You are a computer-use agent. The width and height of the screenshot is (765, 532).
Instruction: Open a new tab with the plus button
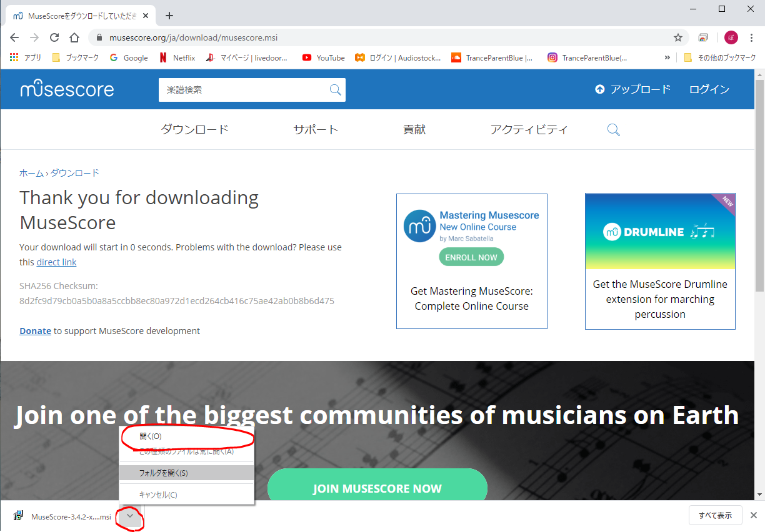point(169,16)
